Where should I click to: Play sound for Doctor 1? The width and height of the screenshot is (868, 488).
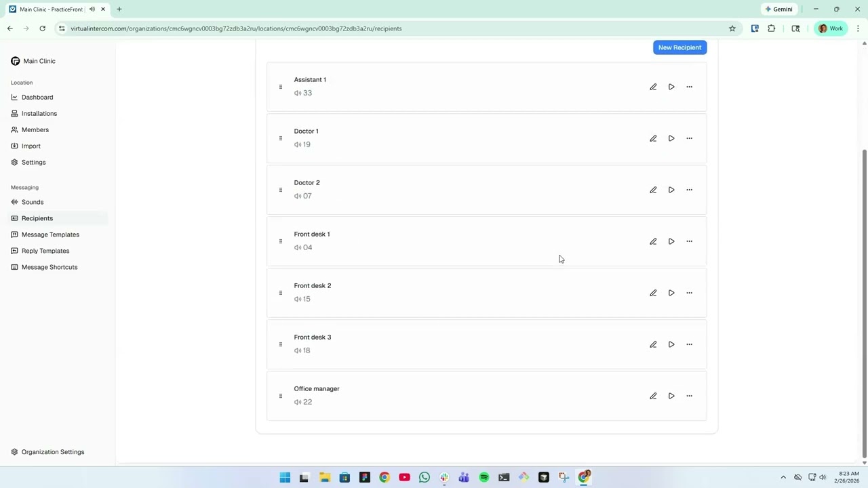(x=671, y=138)
